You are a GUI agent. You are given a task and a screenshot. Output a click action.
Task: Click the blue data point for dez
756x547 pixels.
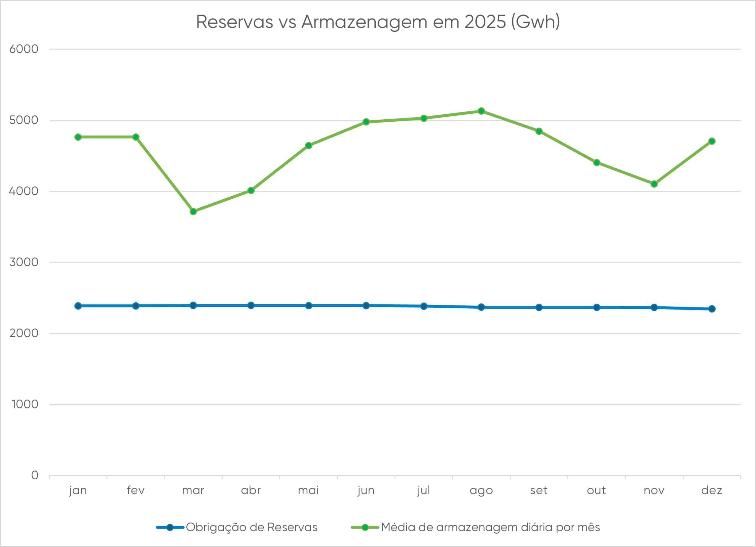click(x=712, y=309)
